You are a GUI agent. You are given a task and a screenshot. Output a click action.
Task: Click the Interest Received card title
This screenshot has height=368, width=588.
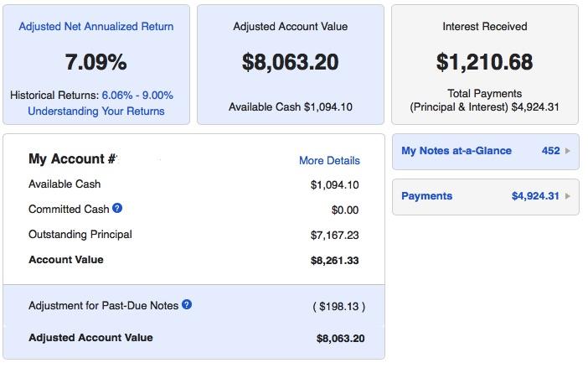tap(484, 26)
